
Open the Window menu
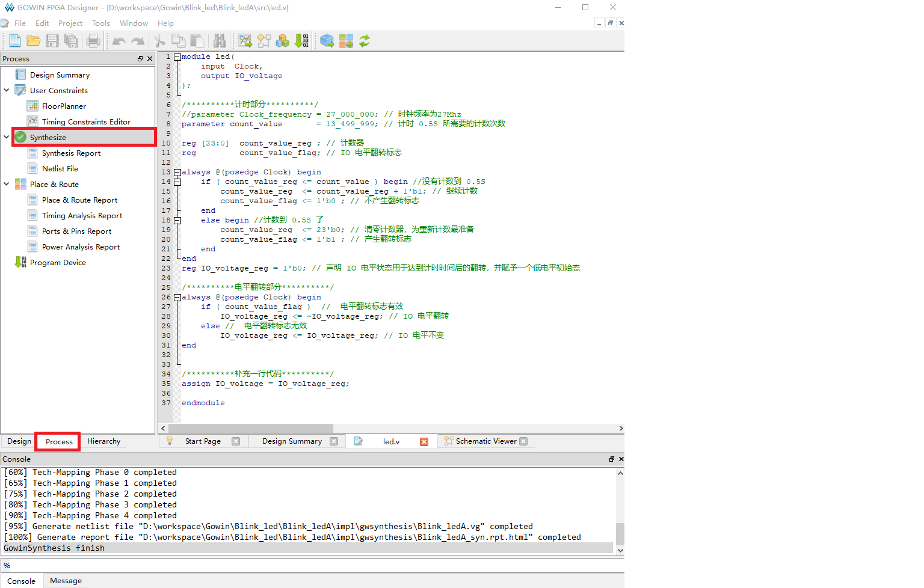(x=134, y=23)
